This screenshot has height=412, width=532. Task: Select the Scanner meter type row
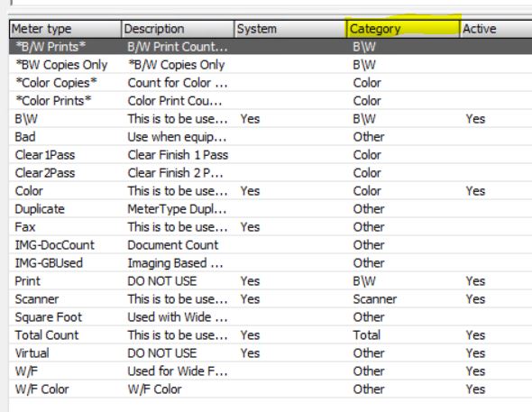[271, 299]
